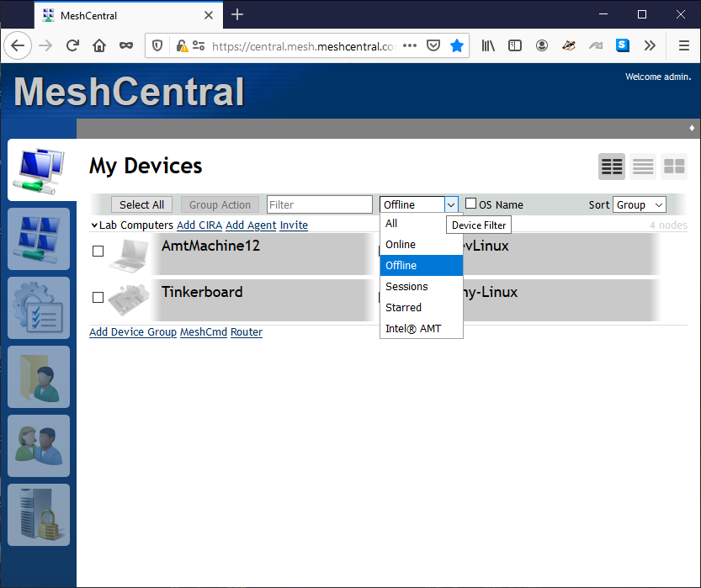Enable the OS Name checkbox
This screenshot has height=588, width=701.
pos(470,204)
